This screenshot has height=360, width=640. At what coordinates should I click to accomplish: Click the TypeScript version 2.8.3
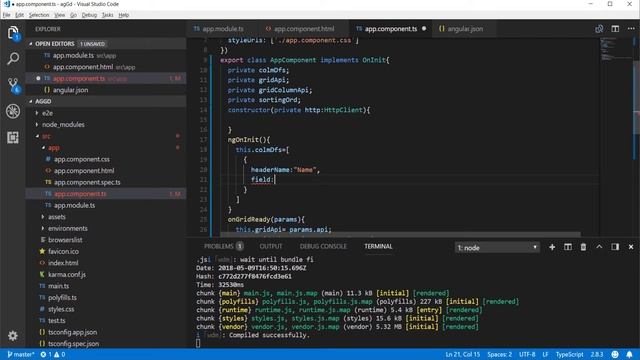click(x=597, y=354)
